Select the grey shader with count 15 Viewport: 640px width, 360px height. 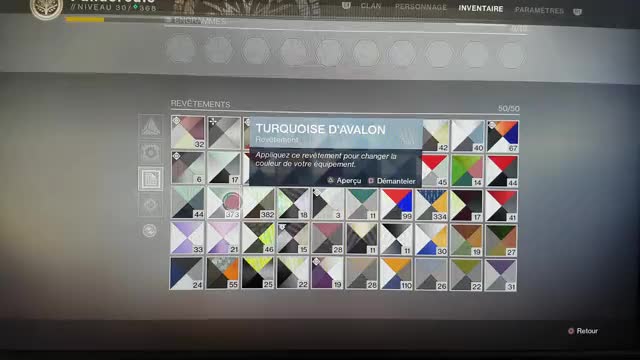(293, 239)
